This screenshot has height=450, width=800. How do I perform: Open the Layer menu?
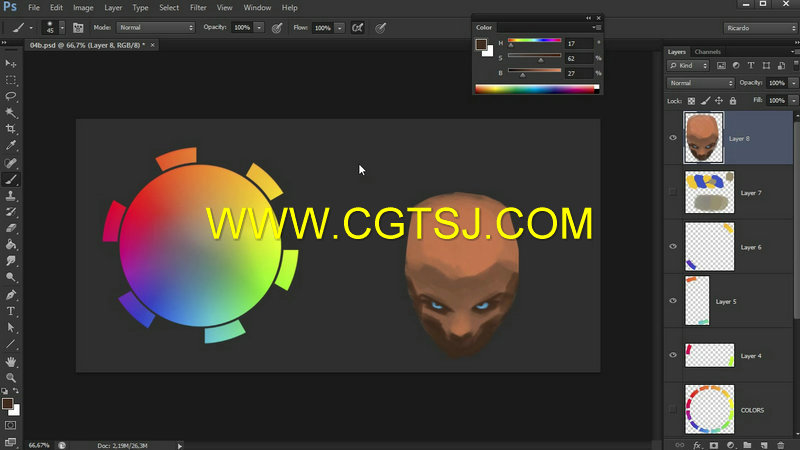click(113, 8)
